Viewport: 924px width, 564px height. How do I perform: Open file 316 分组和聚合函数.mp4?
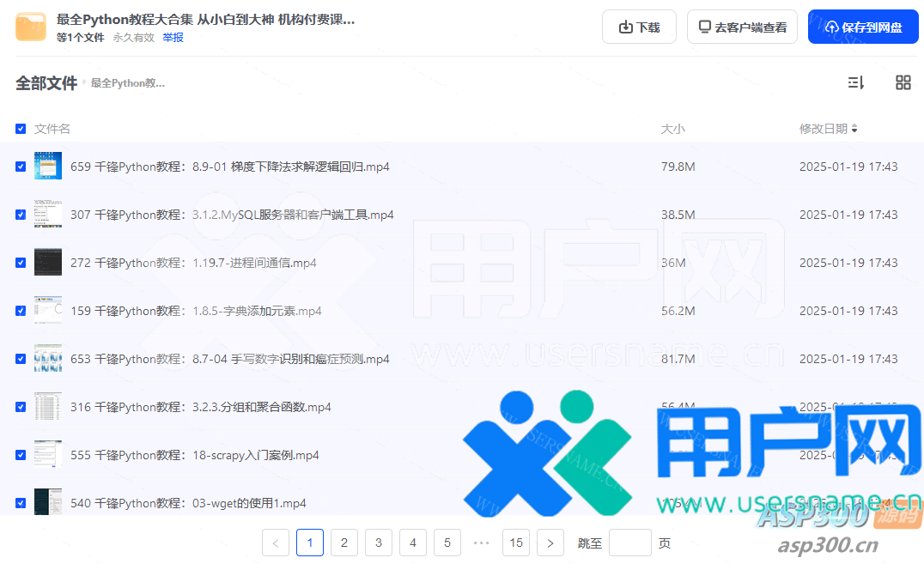[x=201, y=407]
